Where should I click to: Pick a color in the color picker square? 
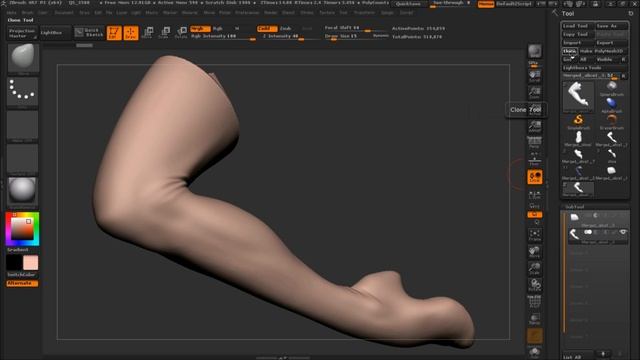pos(22,229)
